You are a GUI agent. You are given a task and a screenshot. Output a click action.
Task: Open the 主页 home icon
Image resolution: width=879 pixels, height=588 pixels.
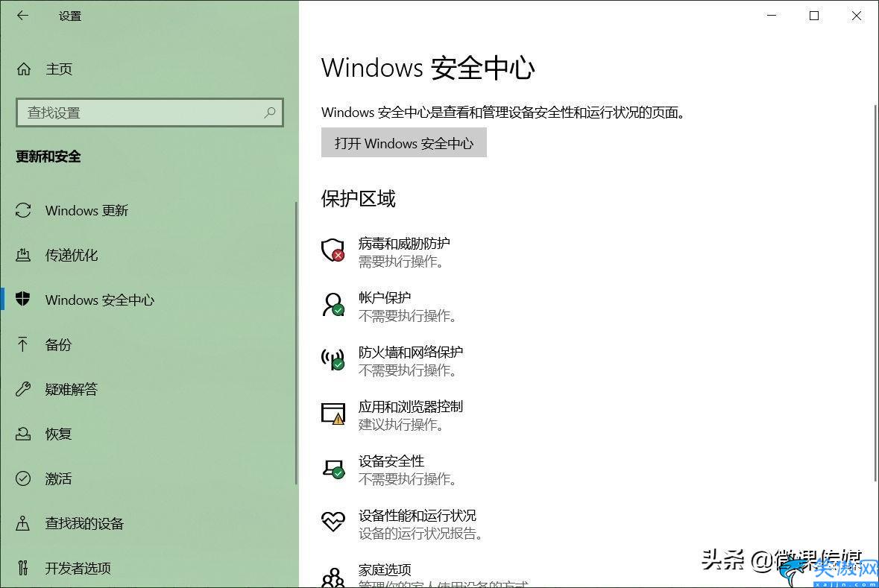point(24,69)
